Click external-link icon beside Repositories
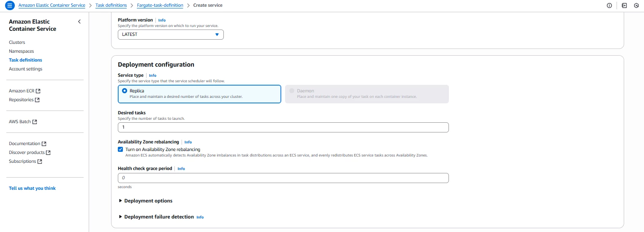The height and width of the screenshot is (232, 644). [37, 100]
